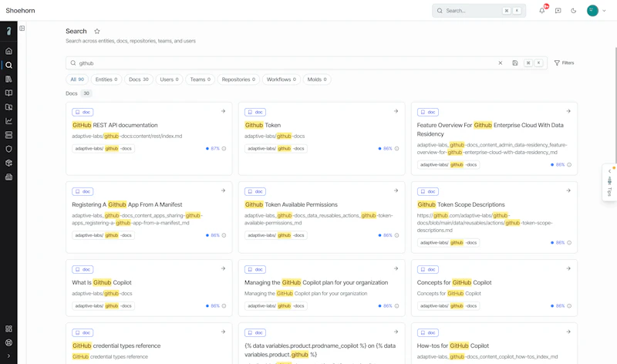Click the path adaptive-labs/github-docs:content/rest/index.md
Screen dimensions: 617x364
[126, 136]
